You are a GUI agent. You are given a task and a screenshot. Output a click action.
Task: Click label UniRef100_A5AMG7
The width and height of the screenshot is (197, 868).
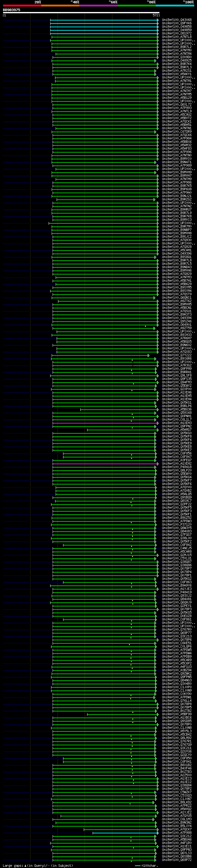click(x=177, y=430)
